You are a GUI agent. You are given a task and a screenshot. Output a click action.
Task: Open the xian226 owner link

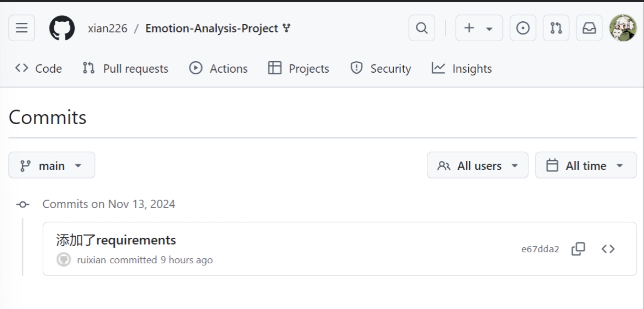tap(107, 28)
